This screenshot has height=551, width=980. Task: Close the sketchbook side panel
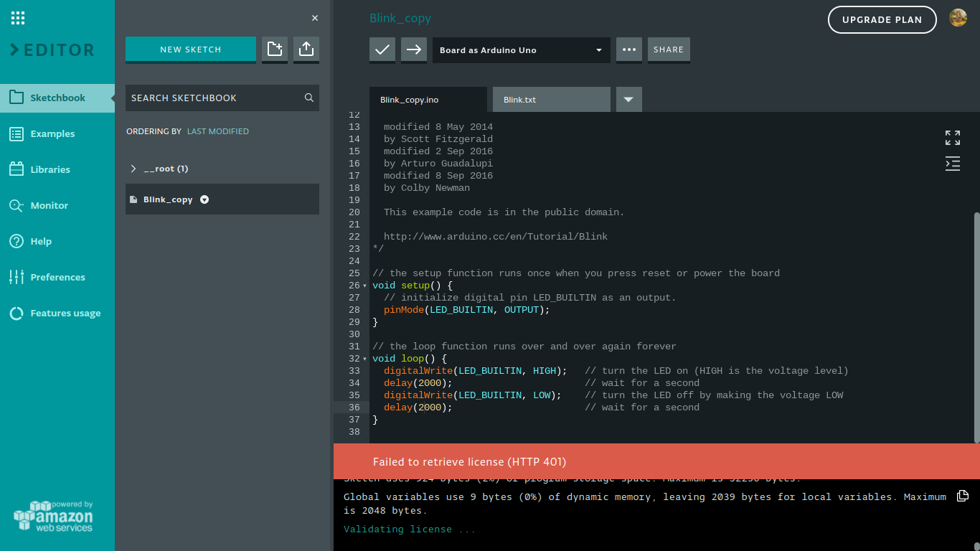315,18
